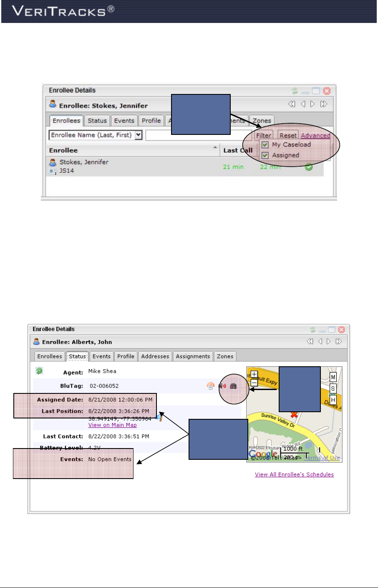Select Enrollees tab in Stokes, Jennifer window
This screenshot has height=588, width=378.
66,121
